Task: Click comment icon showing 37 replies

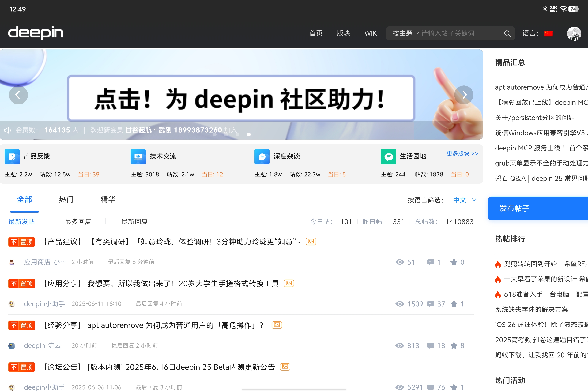Action: point(431,304)
